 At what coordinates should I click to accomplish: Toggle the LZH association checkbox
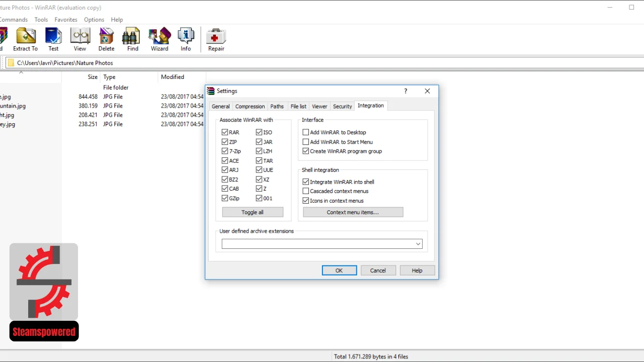(259, 151)
